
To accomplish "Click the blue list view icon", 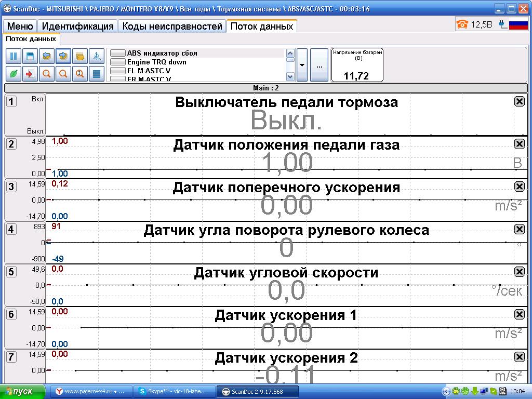I will 96,74.
